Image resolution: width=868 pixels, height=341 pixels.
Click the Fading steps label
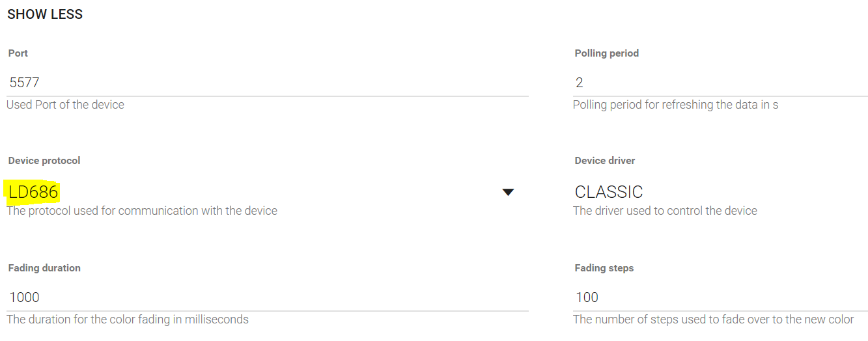pyautogui.click(x=604, y=268)
